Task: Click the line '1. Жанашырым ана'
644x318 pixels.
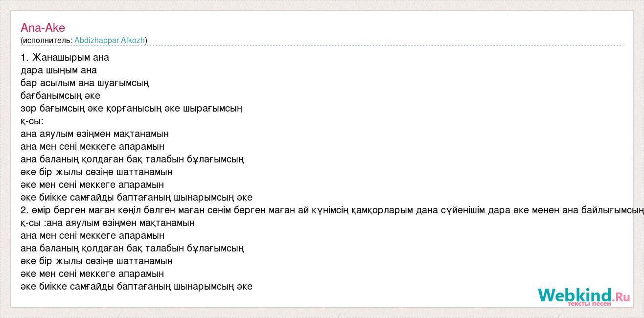Action: tap(65, 57)
